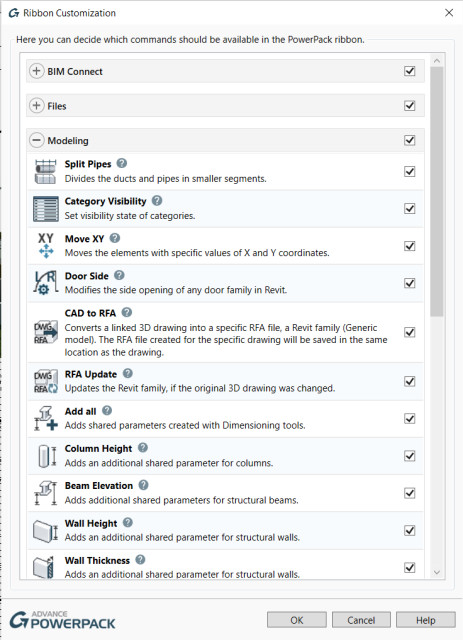Screen dimensions: 463x640
Task: Click the Move XY arrows icon
Action: pos(46,246)
